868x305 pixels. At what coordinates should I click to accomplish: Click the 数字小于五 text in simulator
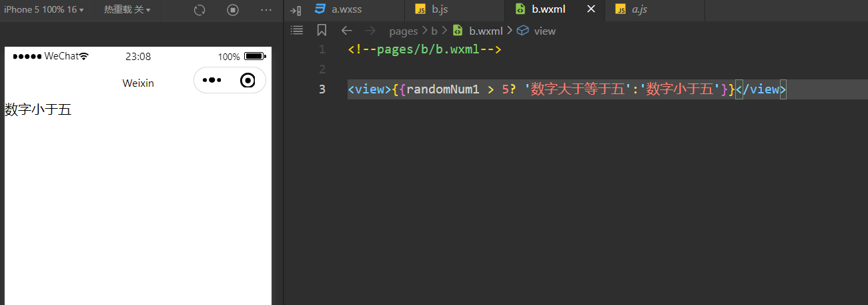[38, 109]
